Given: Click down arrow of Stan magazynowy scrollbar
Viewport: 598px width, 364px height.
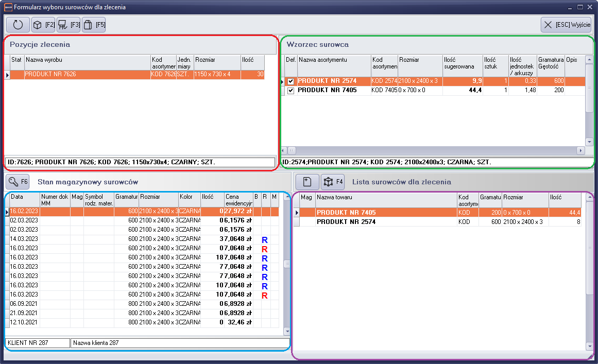Looking at the screenshot, I should [x=287, y=332].
